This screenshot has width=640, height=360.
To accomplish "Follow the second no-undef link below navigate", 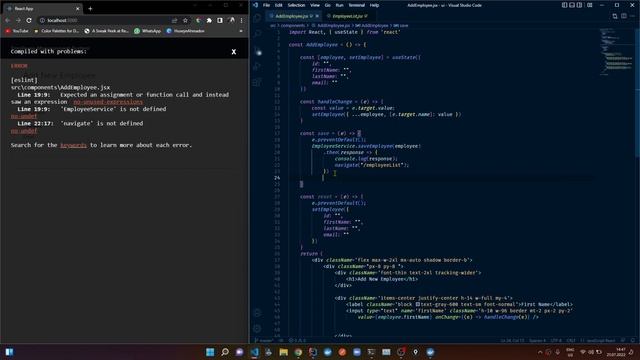I will 24,131.
